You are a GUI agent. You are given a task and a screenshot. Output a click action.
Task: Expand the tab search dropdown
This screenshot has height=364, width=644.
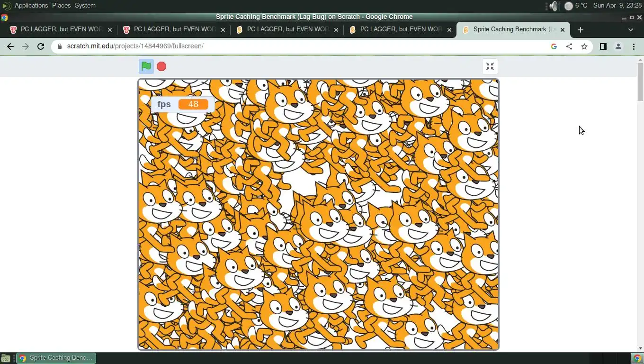631,29
